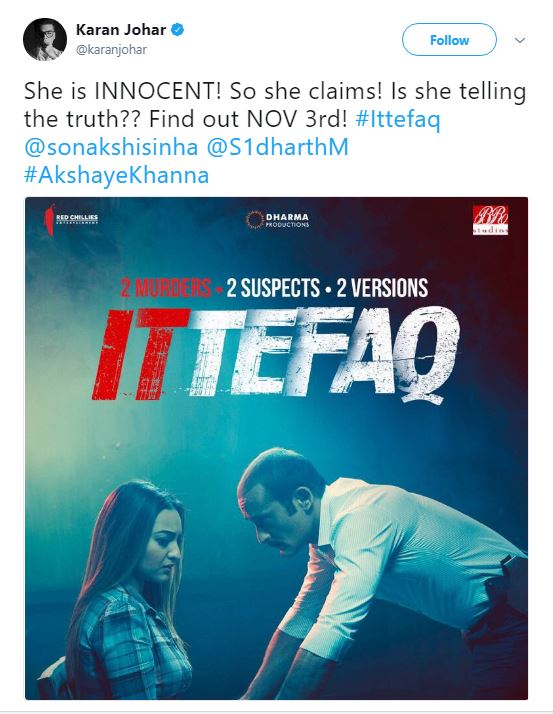Open the @karanjohar handle

coord(111,50)
